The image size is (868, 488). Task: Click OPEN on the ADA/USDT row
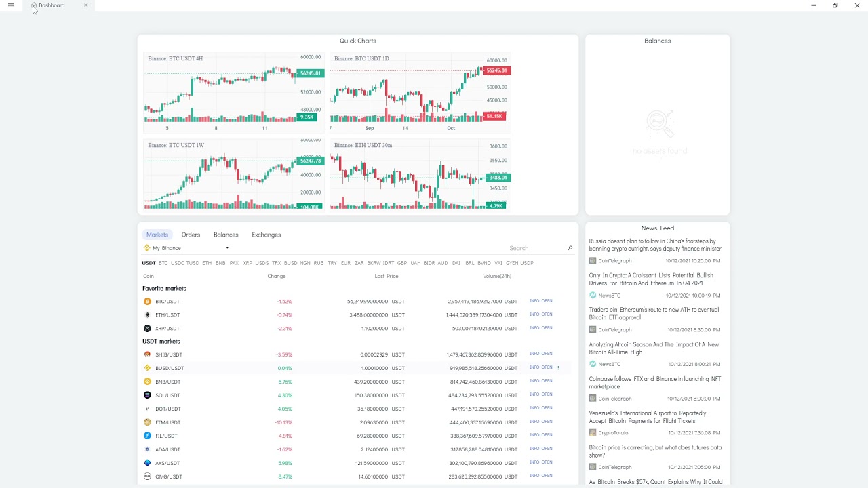tap(547, 449)
